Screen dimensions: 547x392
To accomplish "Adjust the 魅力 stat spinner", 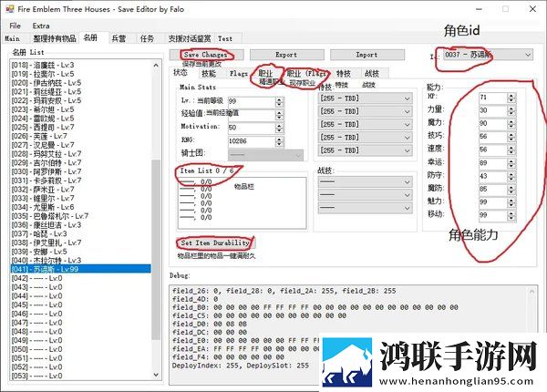I will coord(511,202).
